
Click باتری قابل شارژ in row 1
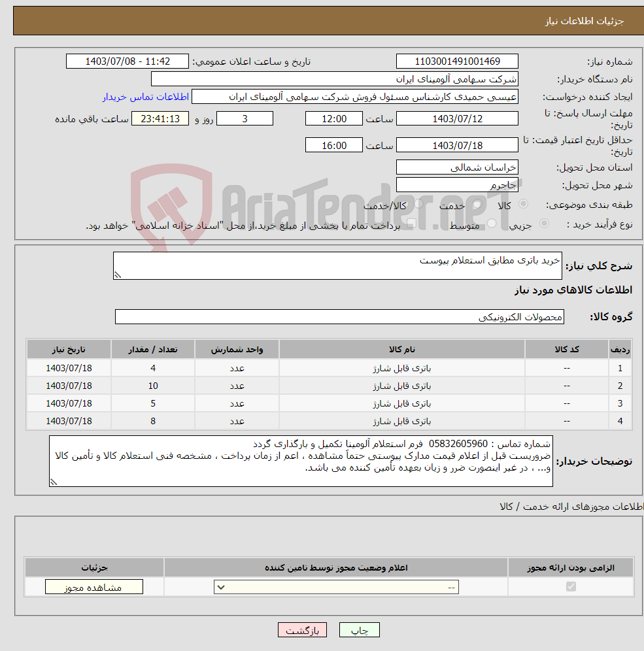[x=402, y=368]
